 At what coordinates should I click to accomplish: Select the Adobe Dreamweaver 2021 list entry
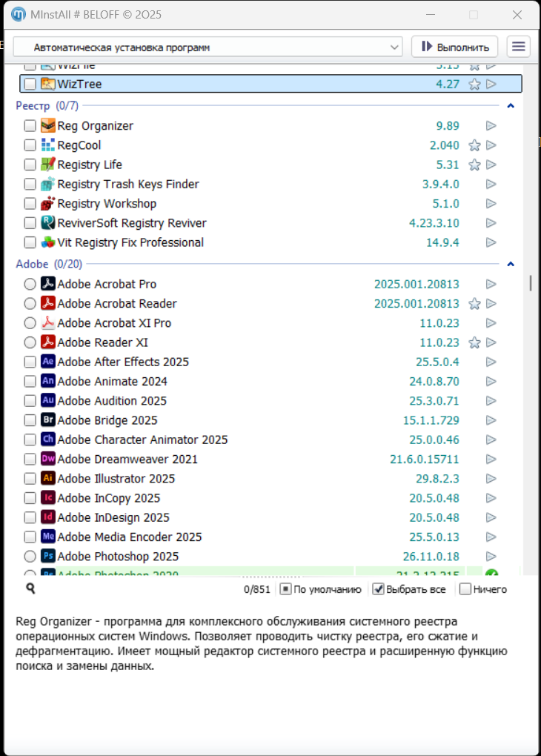point(127,459)
